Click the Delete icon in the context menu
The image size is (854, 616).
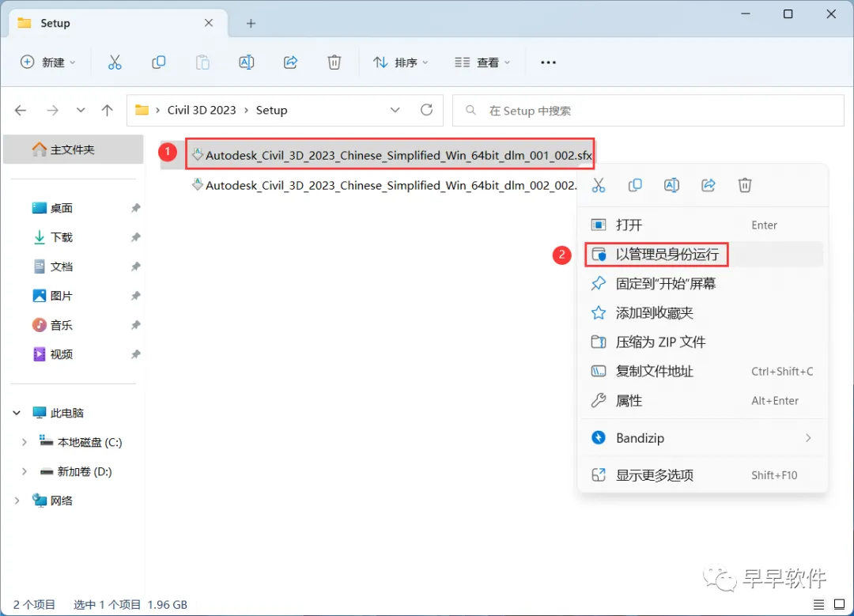click(x=745, y=185)
